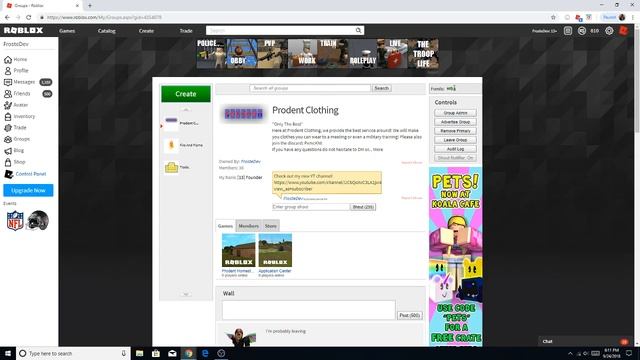Image resolution: width=640 pixels, height=360 pixels.
Task: Select the yellow-icon group in list
Action: pos(177,167)
